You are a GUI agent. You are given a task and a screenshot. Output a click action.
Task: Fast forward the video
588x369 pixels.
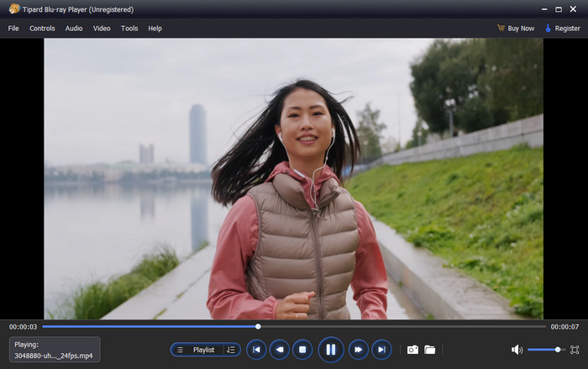(x=359, y=350)
